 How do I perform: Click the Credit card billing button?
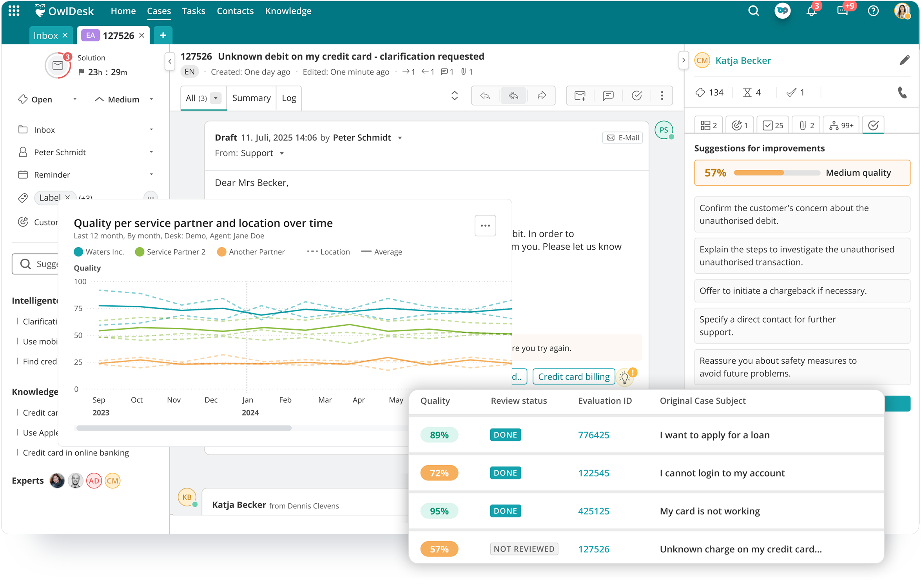point(573,376)
